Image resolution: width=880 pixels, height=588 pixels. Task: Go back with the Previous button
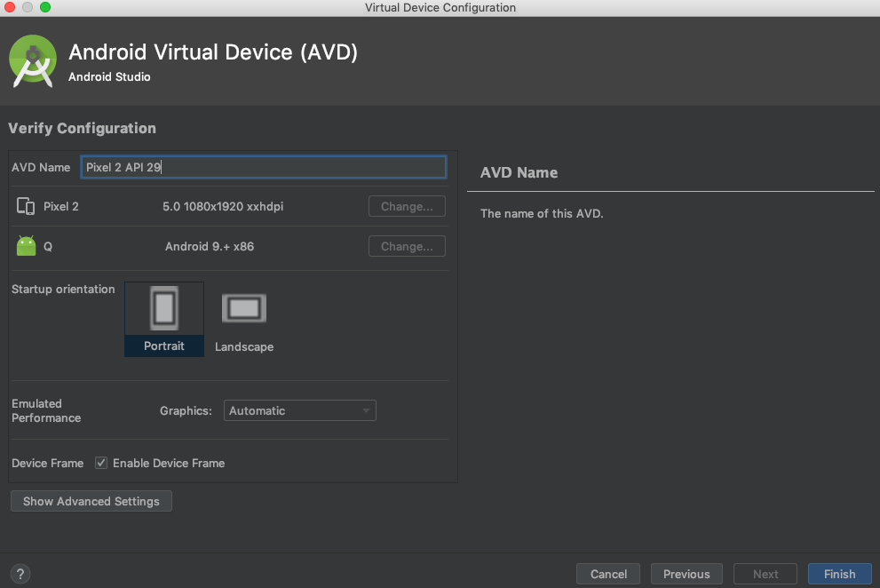pyautogui.click(x=686, y=574)
